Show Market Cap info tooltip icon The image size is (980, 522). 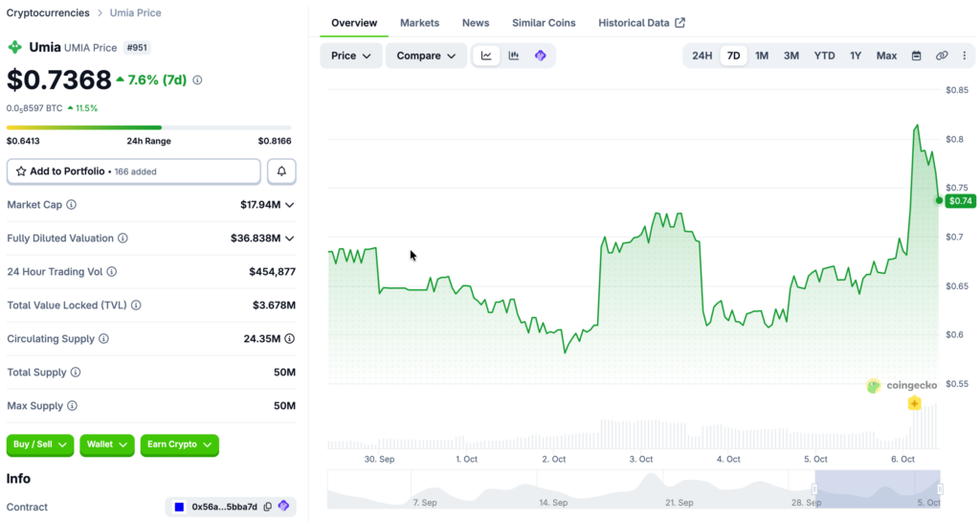point(71,204)
